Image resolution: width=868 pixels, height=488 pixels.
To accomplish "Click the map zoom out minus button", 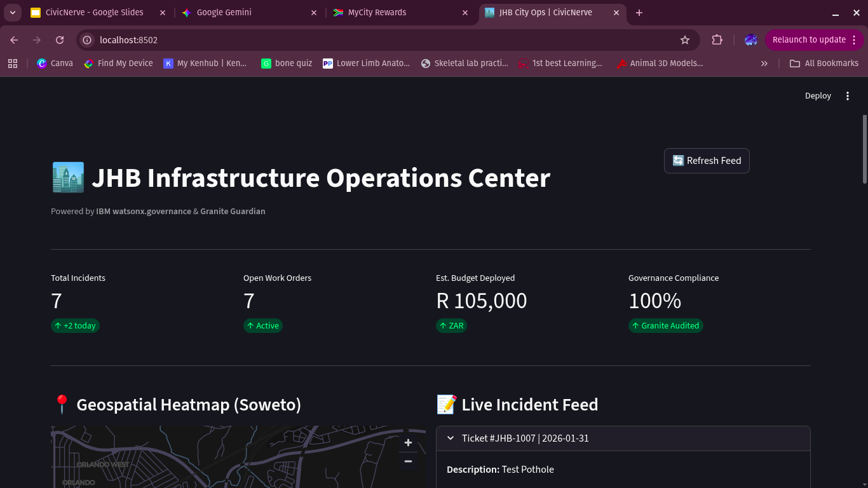I will (408, 461).
